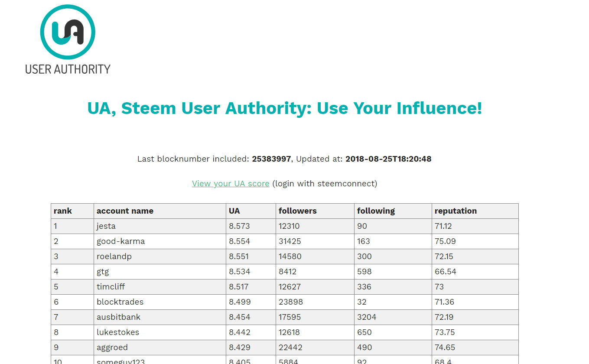Click reputation value 72.15
The height and width of the screenshot is (364, 589).
(x=444, y=257)
